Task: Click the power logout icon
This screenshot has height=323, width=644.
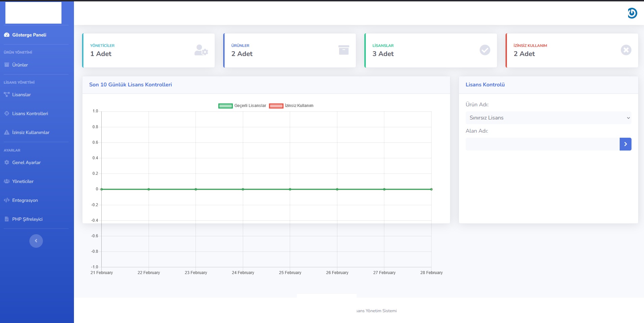Action: coord(632,13)
